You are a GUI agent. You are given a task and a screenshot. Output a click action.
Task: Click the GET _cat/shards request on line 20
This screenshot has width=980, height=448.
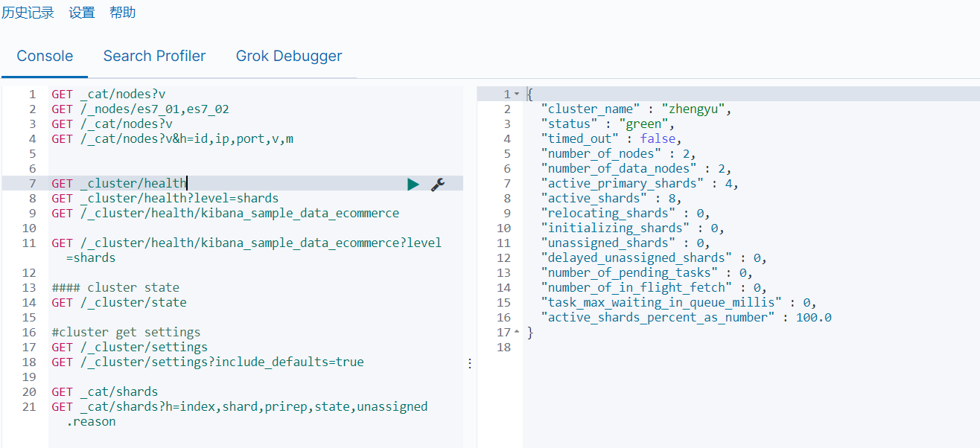[104, 392]
